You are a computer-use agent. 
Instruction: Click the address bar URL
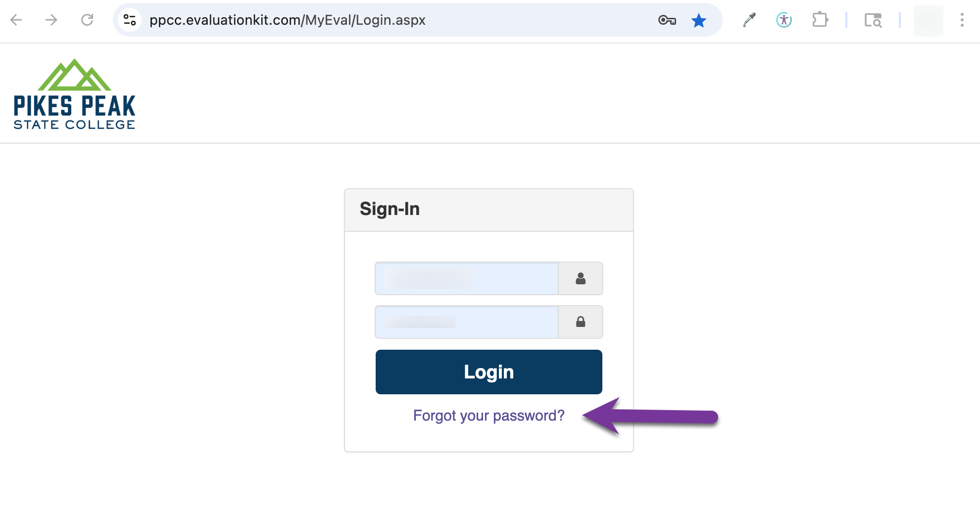pyautogui.click(x=287, y=20)
